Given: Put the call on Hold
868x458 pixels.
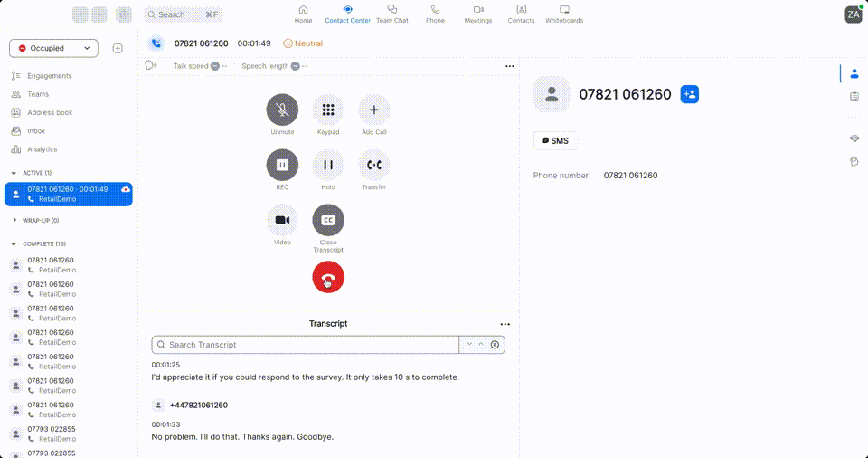Looking at the screenshot, I should click(x=328, y=165).
